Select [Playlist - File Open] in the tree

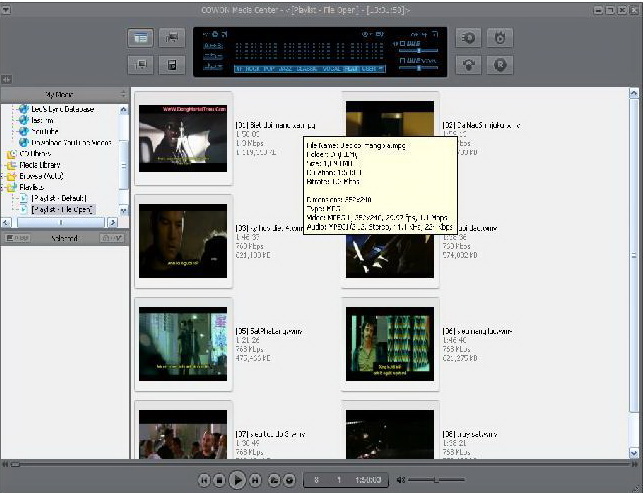pos(63,209)
